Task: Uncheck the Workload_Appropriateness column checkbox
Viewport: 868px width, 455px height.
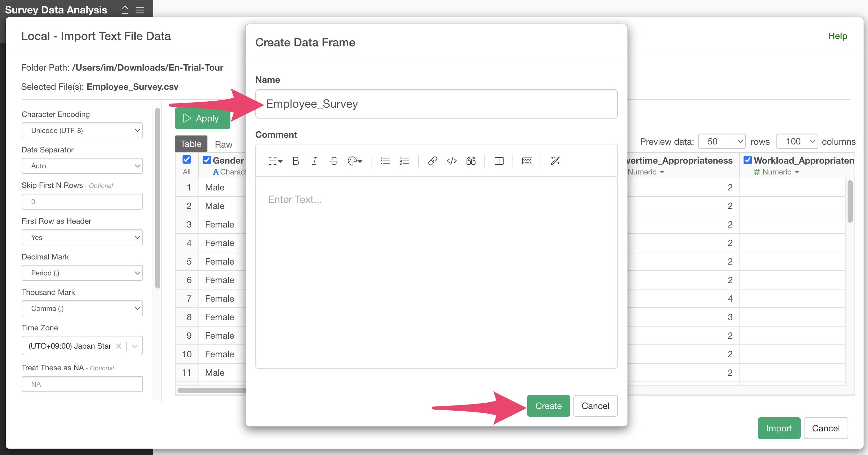Action: click(x=747, y=160)
